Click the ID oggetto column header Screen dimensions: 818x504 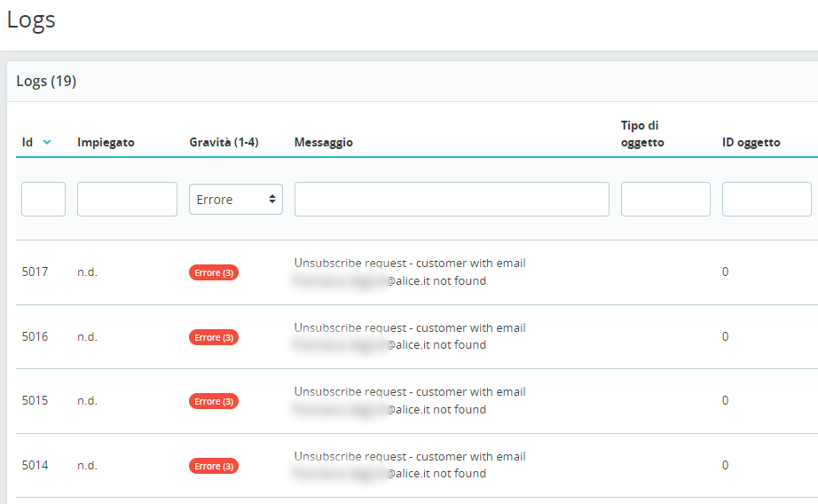(751, 142)
